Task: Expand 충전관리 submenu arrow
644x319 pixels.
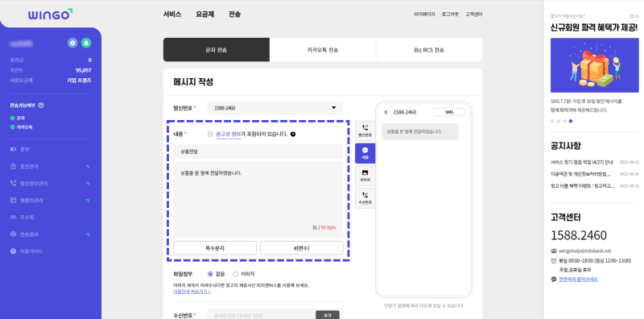Action: tap(87, 167)
